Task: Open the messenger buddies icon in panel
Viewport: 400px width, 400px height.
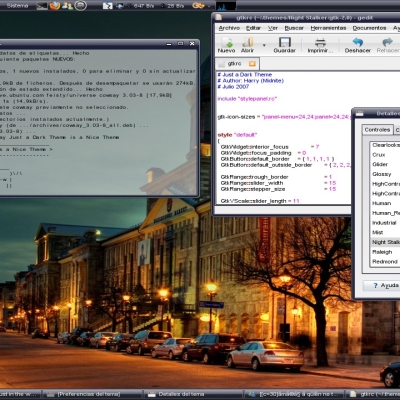Action: pos(68,6)
